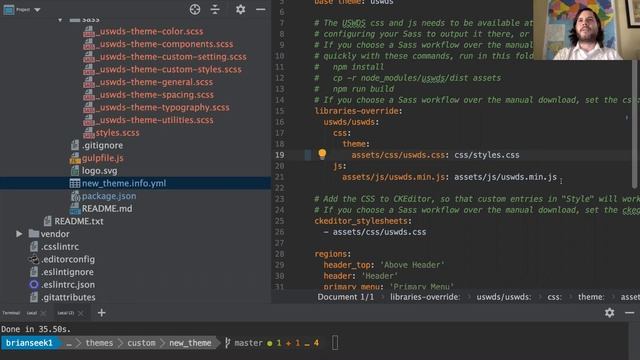640x360 pixels.
Task: Click the YAML icon beside new_theme.info.yml
Action: [x=75, y=183]
